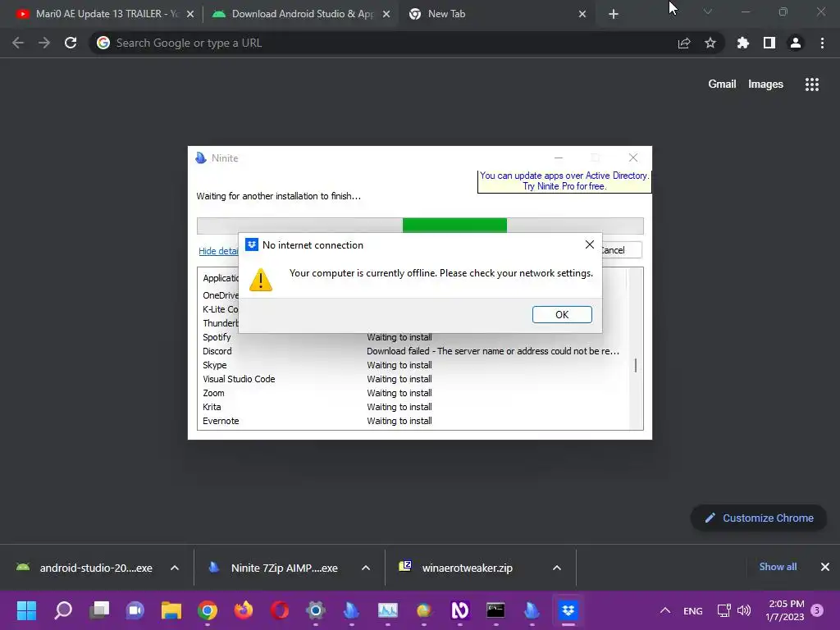Open the Chat icon on the taskbar

[x=135, y=609]
